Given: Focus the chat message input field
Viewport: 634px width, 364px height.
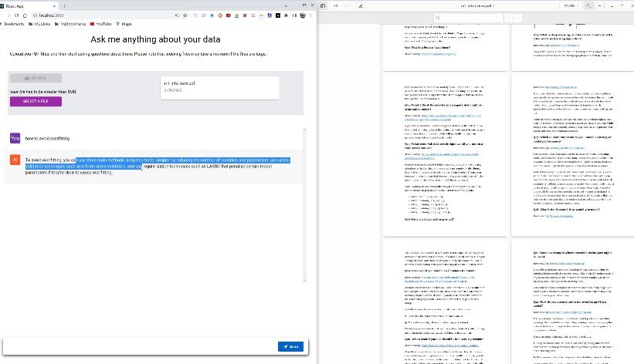Looking at the screenshot, I should pos(140,346).
